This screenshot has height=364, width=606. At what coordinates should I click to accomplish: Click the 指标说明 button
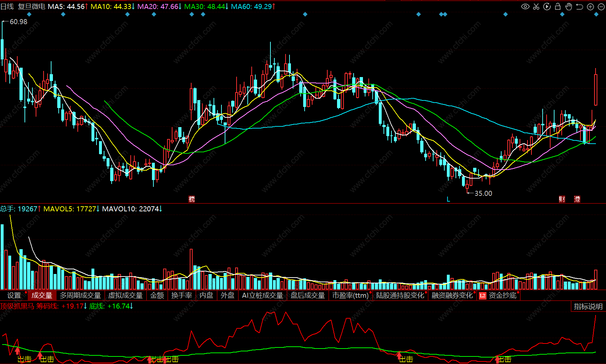[588, 306]
